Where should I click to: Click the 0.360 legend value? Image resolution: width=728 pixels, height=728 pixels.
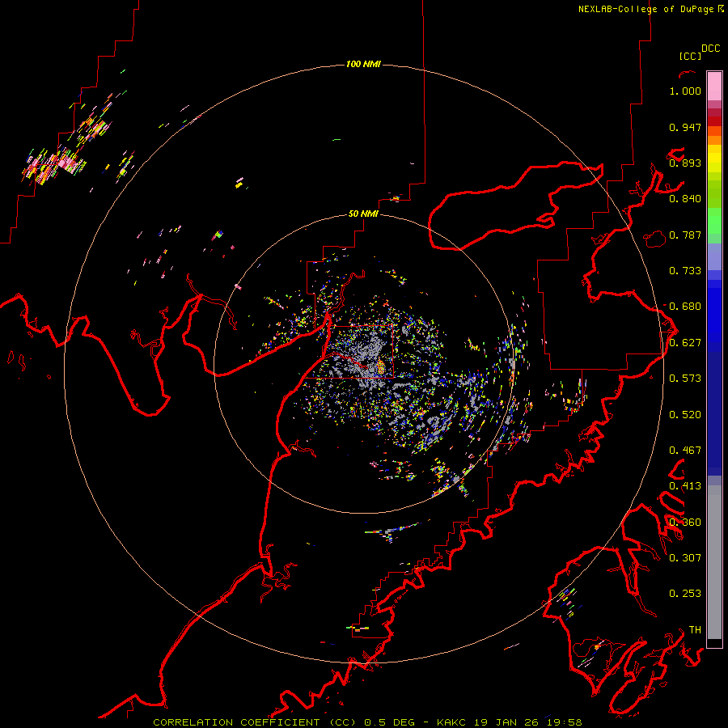click(685, 523)
